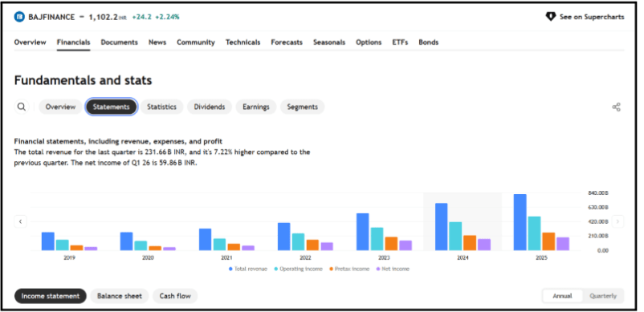Open the Documents tab
This screenshot has height=312, width=644.
pos(119,43)
